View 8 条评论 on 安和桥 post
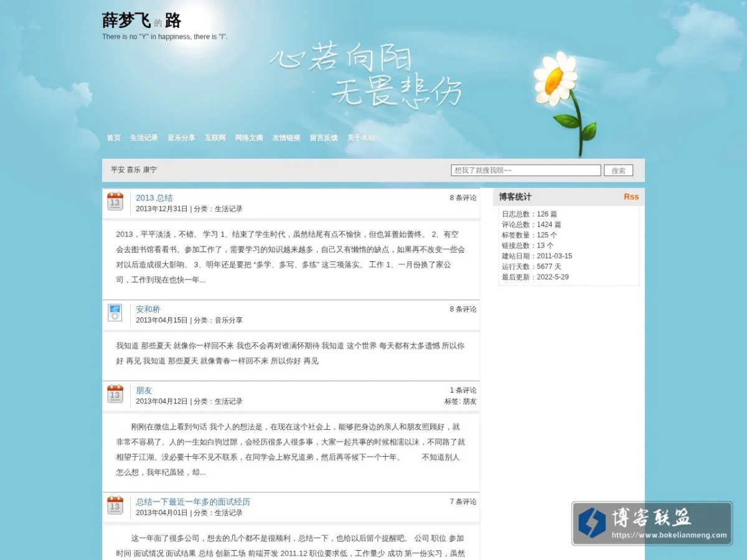Screen dimensions: 747x560 463,309
